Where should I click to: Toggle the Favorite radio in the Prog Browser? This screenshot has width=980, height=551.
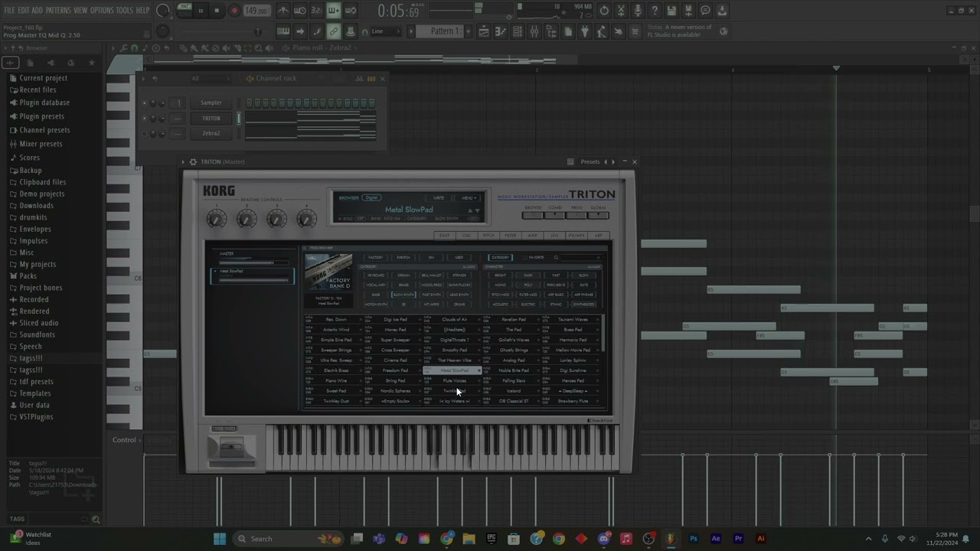524,258
